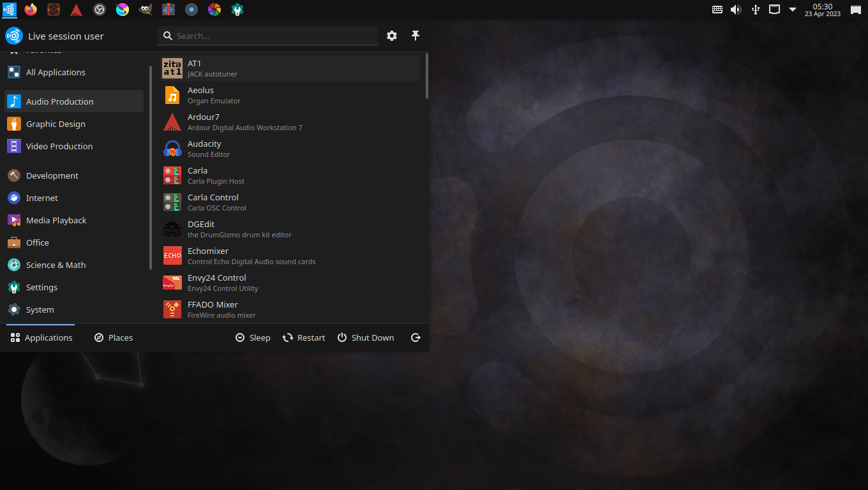Start Echomixer application
The width and height of the screenshot is (868, 490).
tap(208, 256)
